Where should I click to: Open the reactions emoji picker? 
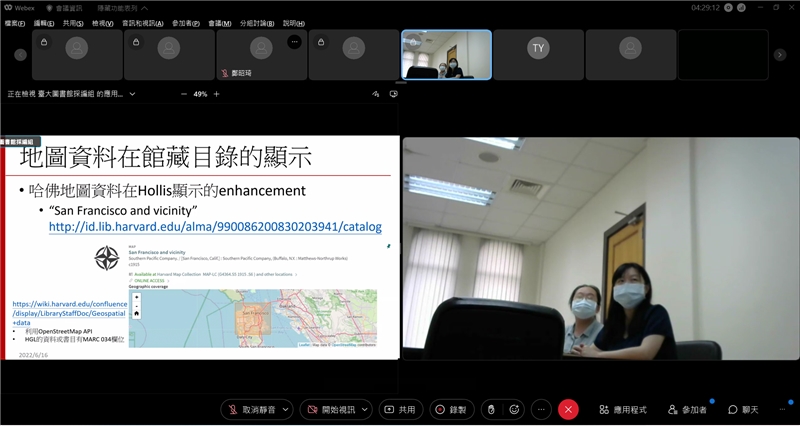coord(514,409)
